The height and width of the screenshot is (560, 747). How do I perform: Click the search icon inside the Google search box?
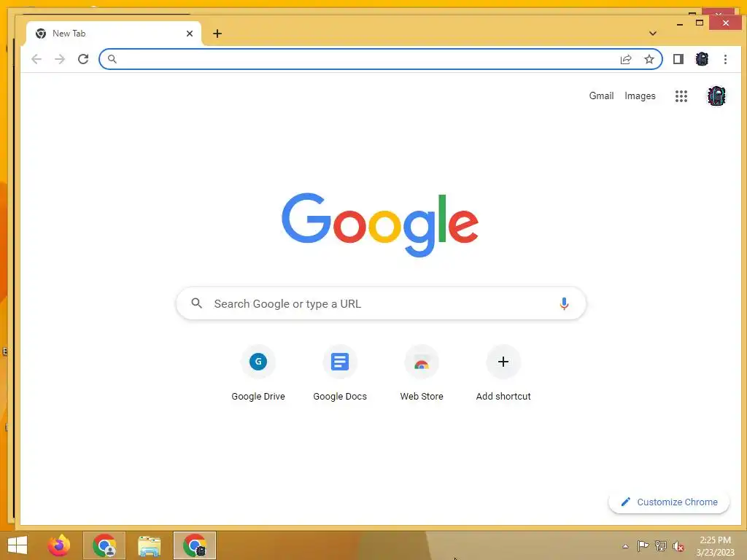[196, 303]
